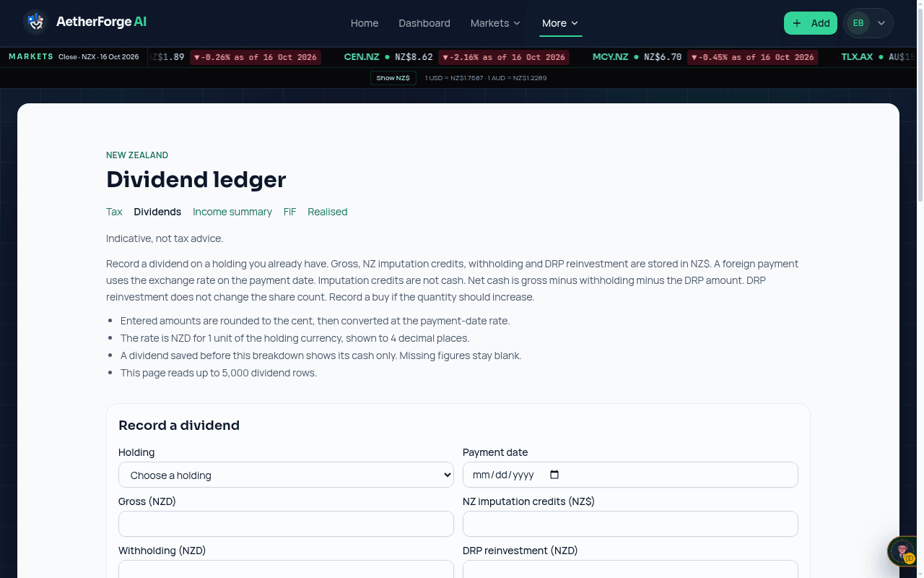This screenshot has height=578, width=924.
Task: Open the Choose a holding dropdown
Action: pyautogui.click(x=286, y=475)
